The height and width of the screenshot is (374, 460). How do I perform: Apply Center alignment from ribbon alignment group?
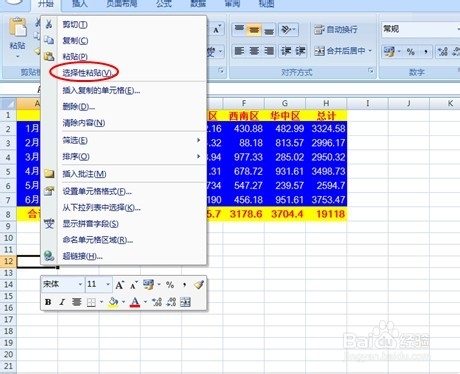point(254,51)
